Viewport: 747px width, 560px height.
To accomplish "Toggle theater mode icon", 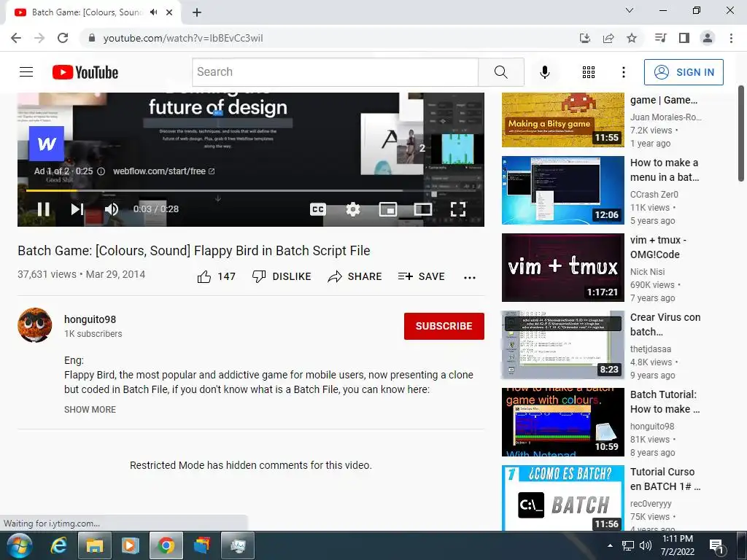I will click(x=423, y=209).
